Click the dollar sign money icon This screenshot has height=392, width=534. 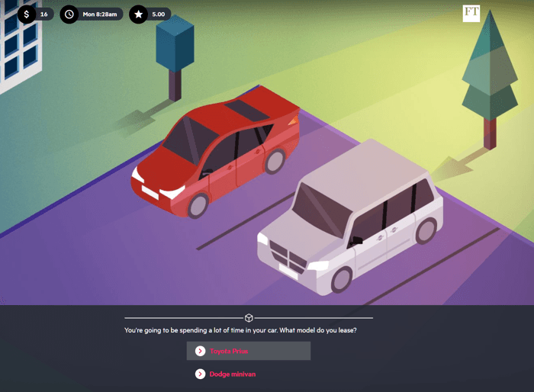click(x=27, y=14)
